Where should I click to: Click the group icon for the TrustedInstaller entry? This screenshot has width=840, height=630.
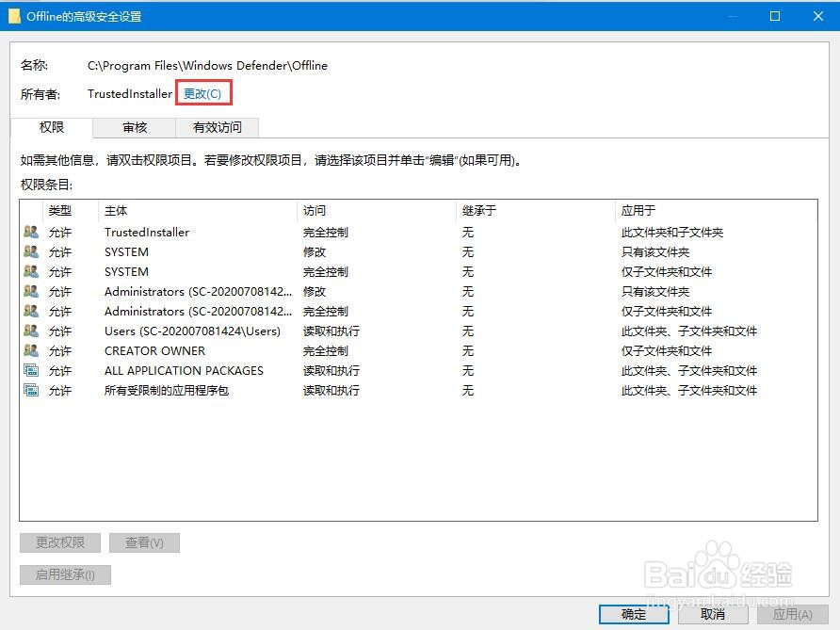coord(31,232)
